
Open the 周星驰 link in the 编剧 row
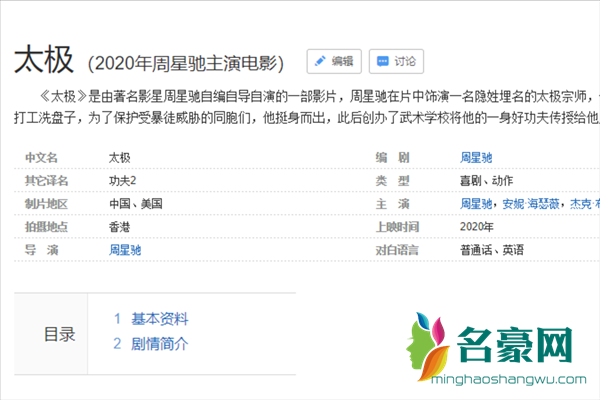[476, 158]
